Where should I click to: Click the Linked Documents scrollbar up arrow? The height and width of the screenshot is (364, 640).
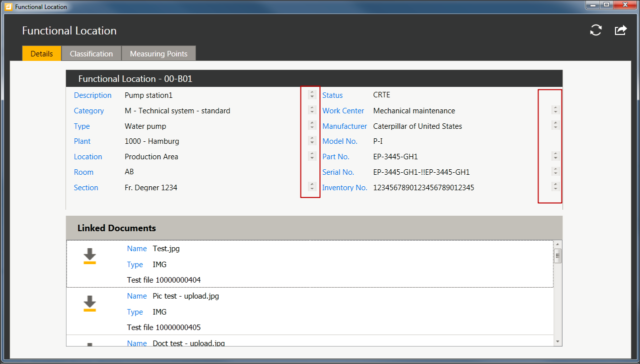click(558, 245)
